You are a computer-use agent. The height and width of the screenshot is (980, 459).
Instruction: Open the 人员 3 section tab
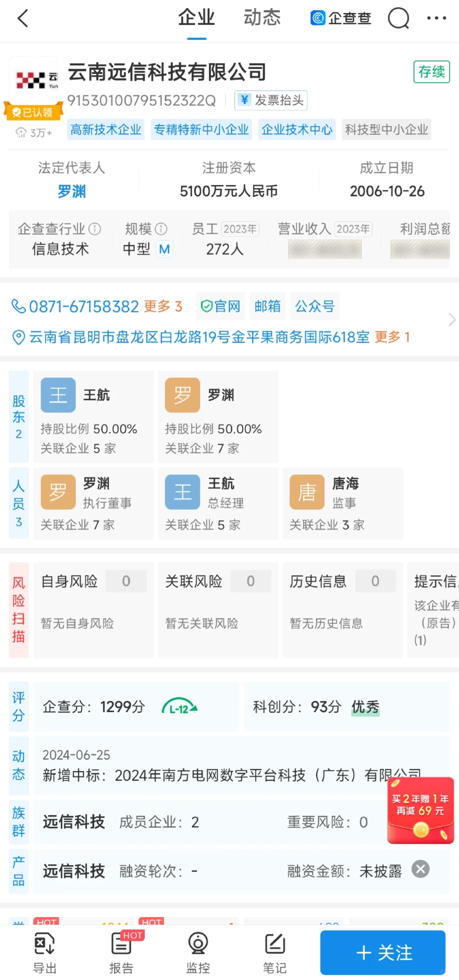click(19, 503)
